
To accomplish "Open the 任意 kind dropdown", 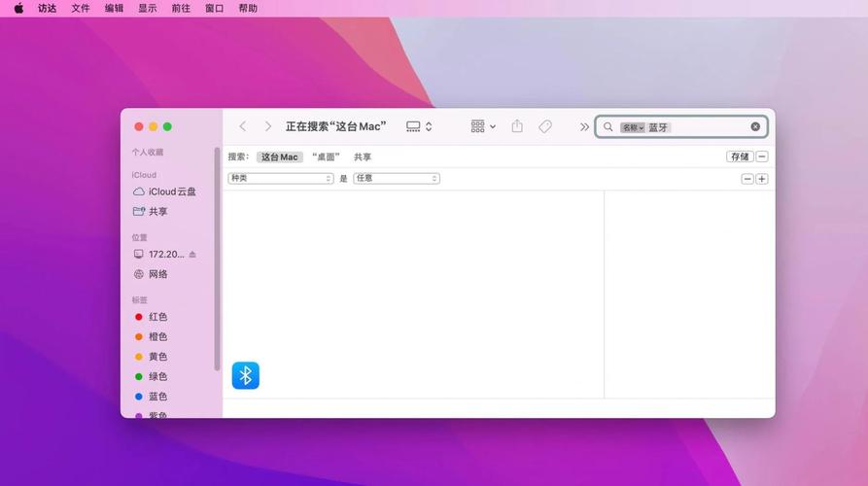I will 397,178.
